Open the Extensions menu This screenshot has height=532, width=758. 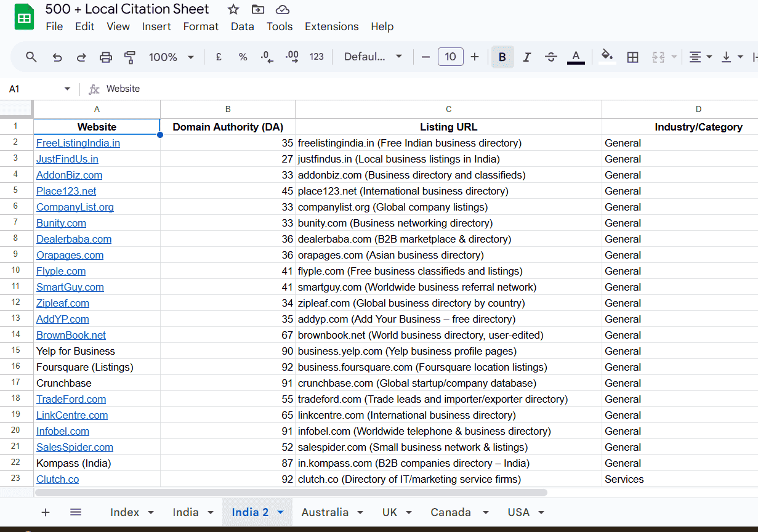331,26
